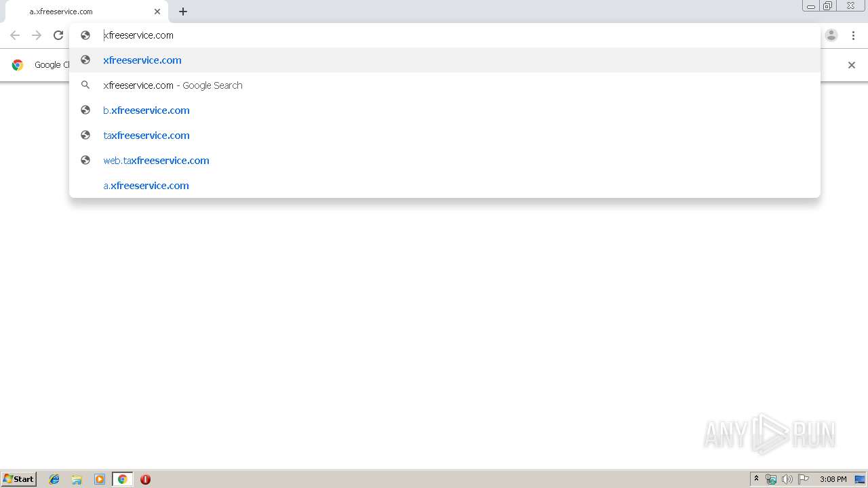This screenshot has width=868, height=488.
Task: Pick the b.xfreeservice.com suggestion
Action: 445,110
